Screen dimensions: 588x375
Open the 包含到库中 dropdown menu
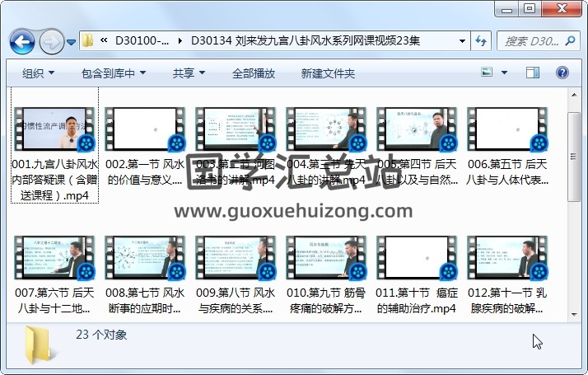click(114, 73)
